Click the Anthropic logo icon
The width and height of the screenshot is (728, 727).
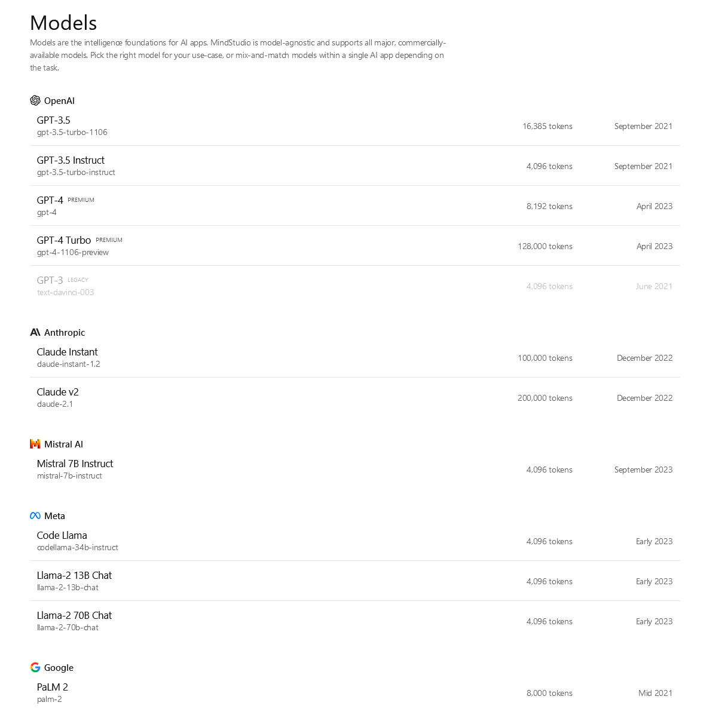[35, 332]
